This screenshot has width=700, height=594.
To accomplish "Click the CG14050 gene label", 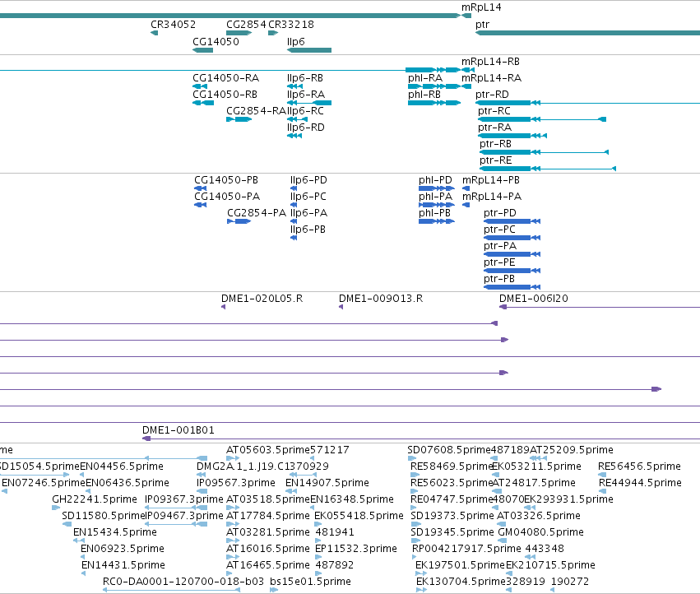I will click(x=216, y=41).
